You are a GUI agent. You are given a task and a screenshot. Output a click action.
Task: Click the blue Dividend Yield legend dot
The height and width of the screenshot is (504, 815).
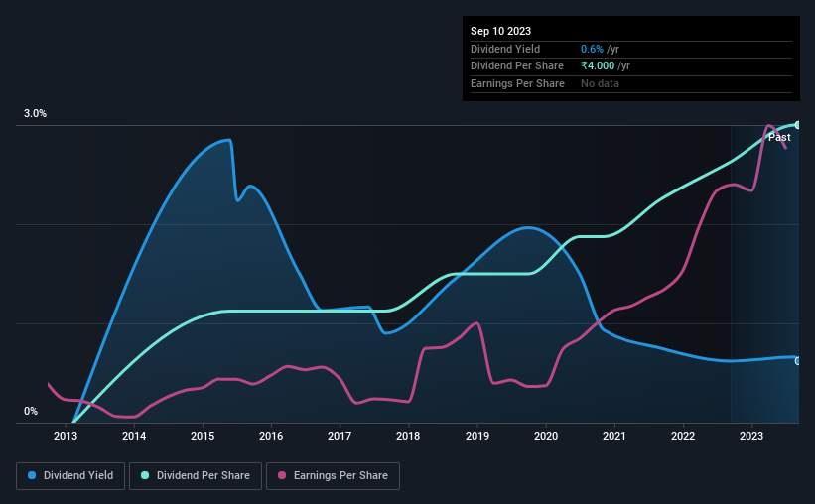(x=32, y=475)
